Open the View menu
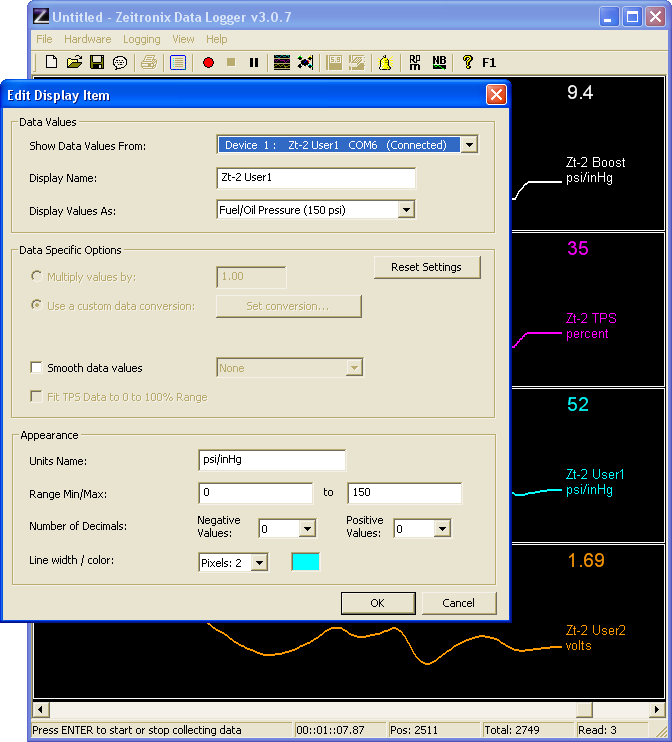This screenshot has height=742, width=672. tap(183, 39)
